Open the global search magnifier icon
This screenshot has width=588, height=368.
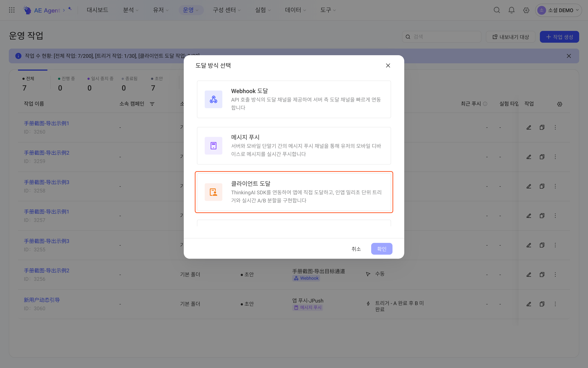point(497,10)
